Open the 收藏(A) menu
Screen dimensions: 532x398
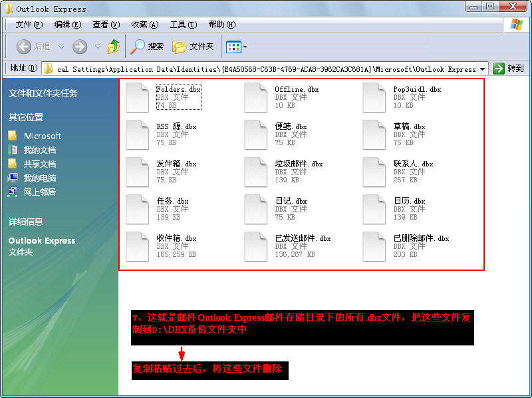(145, 25)
